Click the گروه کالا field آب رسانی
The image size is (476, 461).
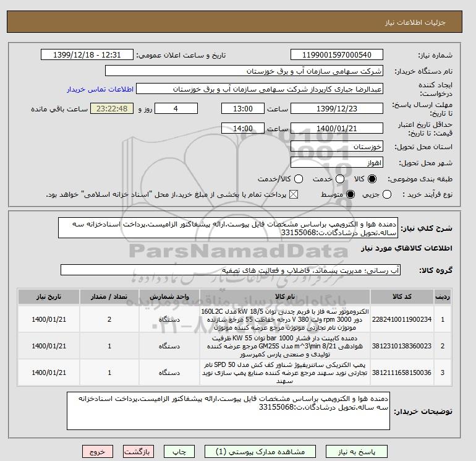(231, 270)
